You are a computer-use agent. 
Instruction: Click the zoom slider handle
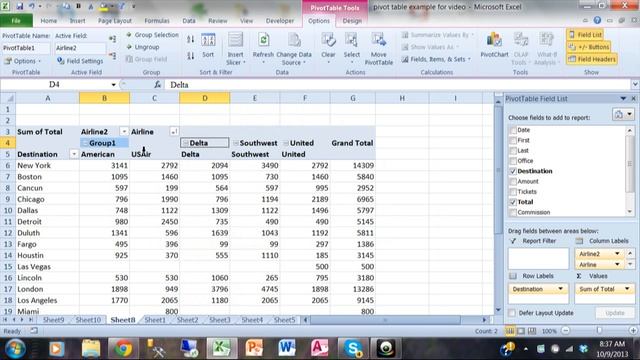pos(599,331)
